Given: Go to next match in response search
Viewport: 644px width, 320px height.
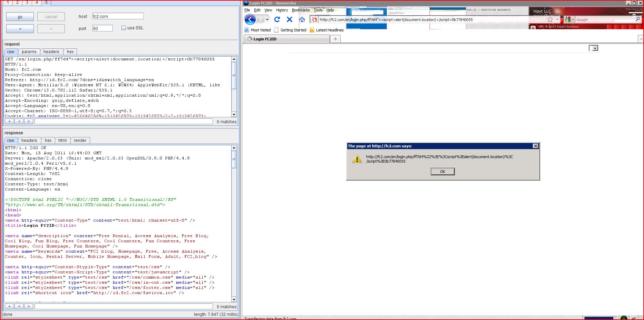Looking at the screenshot, I should pos(29,307).
